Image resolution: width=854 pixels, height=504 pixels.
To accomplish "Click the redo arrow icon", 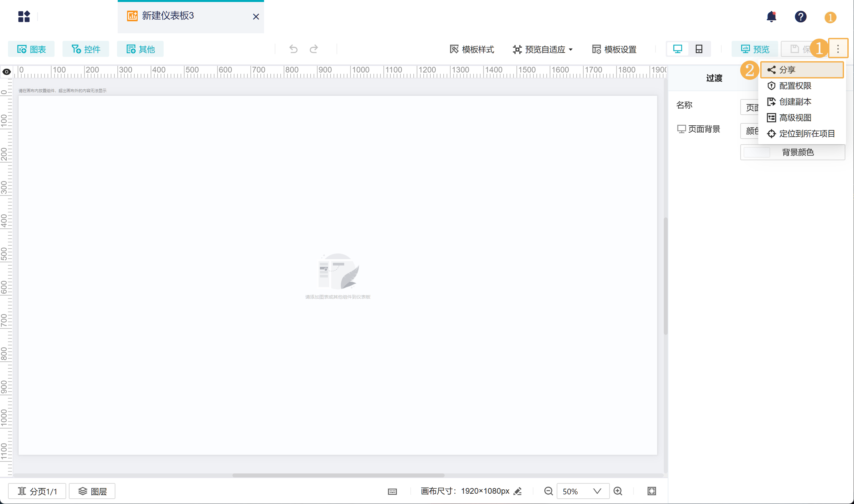I will [314, 49].
